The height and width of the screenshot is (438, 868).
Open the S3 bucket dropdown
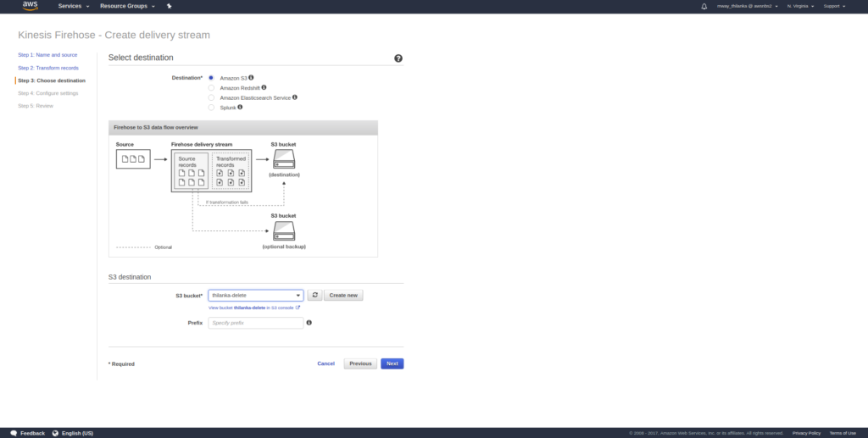click(255, 295)
